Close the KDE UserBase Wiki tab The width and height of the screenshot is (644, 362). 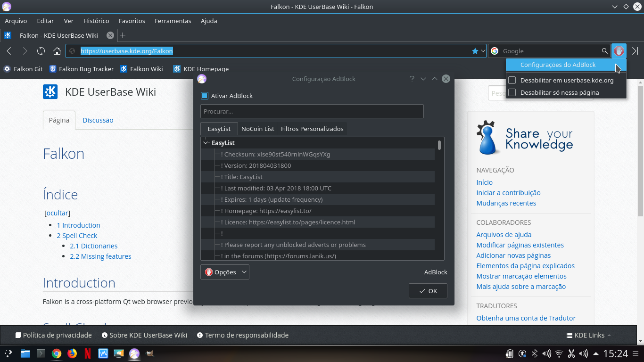click(x=110, y=35)
